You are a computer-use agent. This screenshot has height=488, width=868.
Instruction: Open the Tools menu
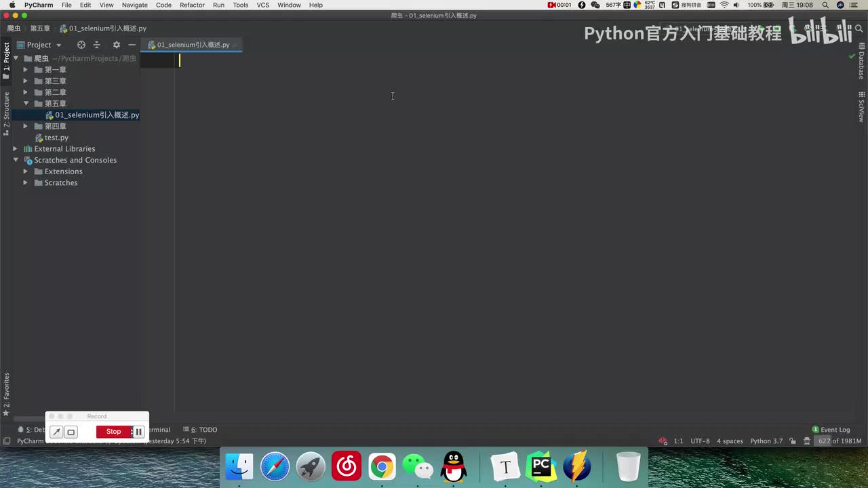(241, 5)
